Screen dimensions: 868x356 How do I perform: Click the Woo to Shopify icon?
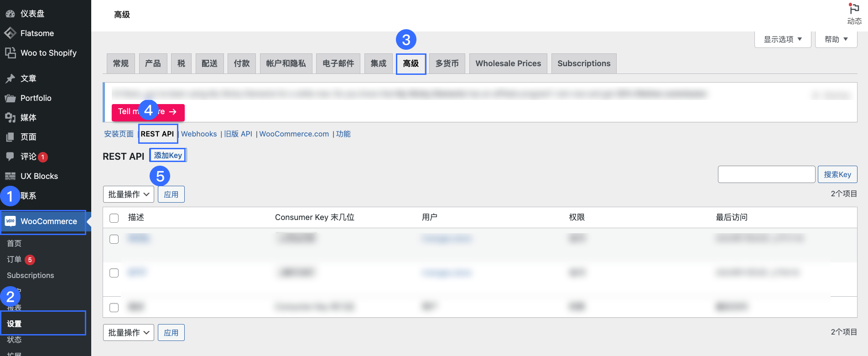(10, 53)
